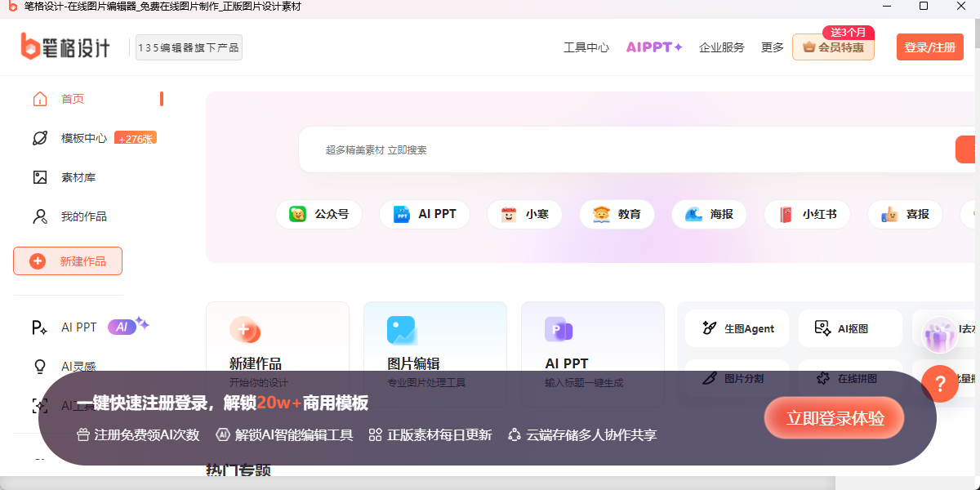Select the 公众号 category chip
980x490 pixels.
click(x=319, y=214)
